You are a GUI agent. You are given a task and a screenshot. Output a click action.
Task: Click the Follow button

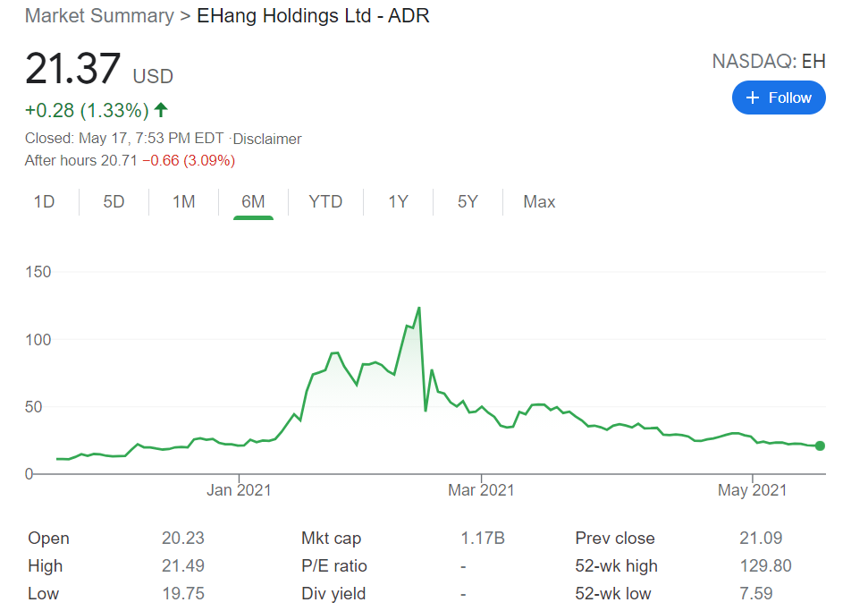(x=779, y=98)
